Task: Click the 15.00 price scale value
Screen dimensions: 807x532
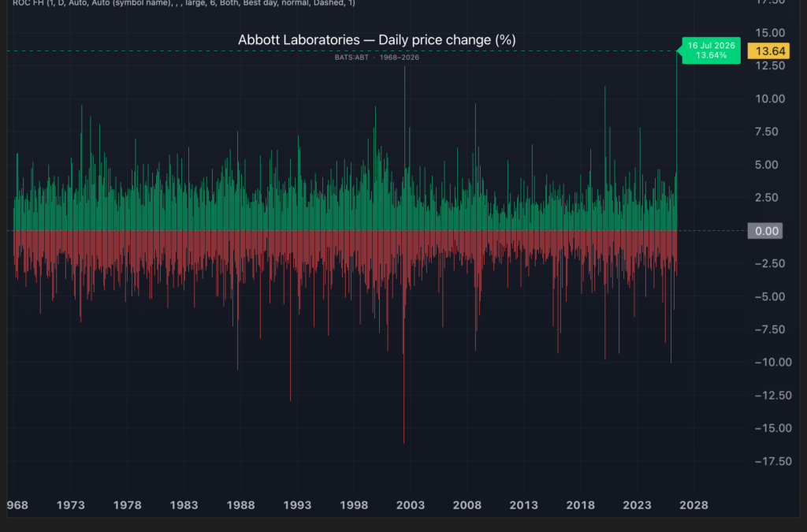Action: 770,33
